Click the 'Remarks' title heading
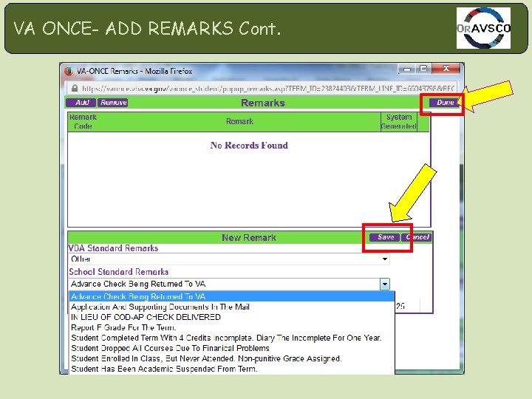Screen dimensions: 532x399 pyautogui.click(x=263, y=103)
